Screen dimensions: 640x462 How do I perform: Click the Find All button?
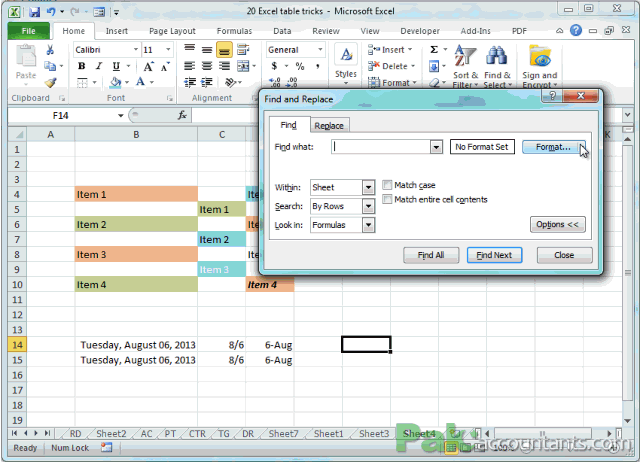tap(431, 255)
